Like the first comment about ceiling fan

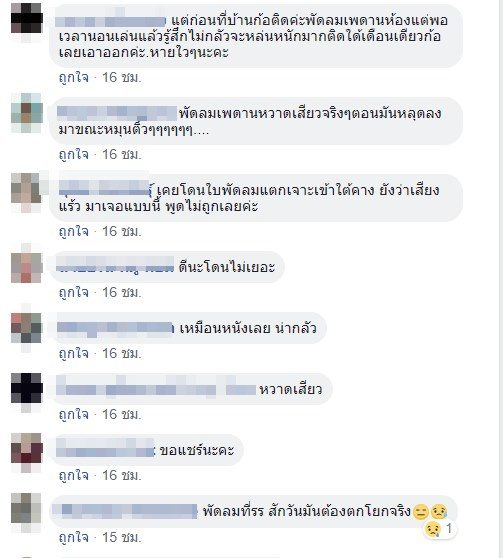pos(74,77)
